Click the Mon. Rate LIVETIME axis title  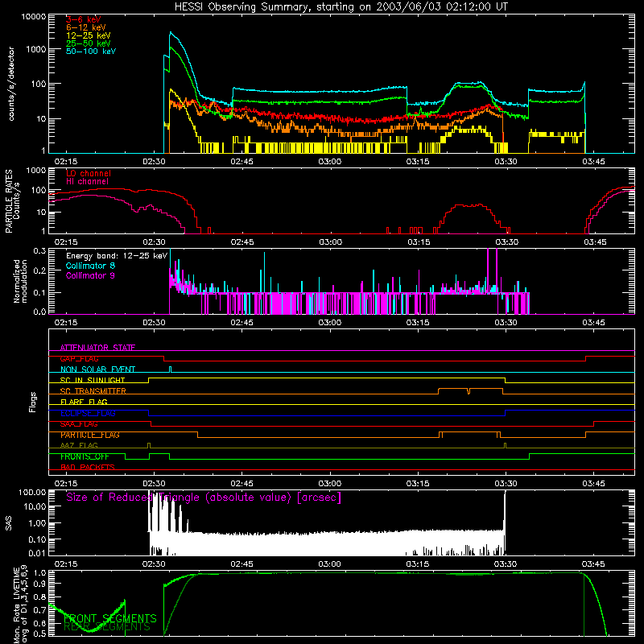20,604
